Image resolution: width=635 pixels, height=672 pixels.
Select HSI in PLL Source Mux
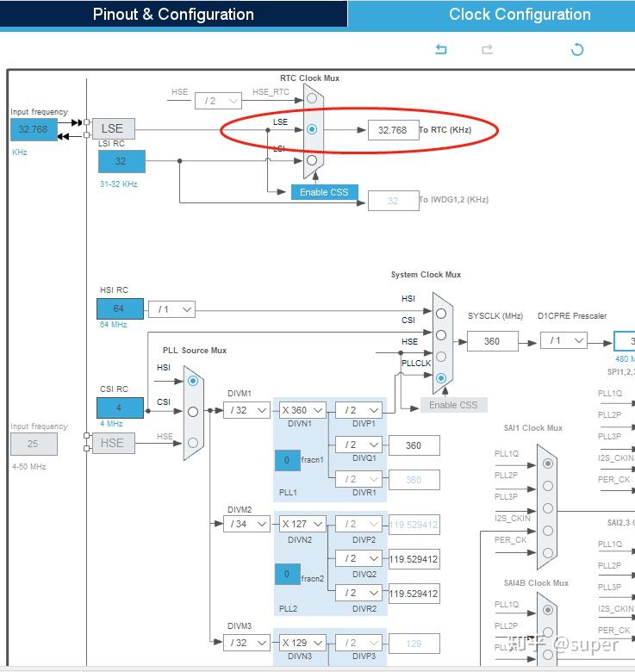[x=193, y=381]
